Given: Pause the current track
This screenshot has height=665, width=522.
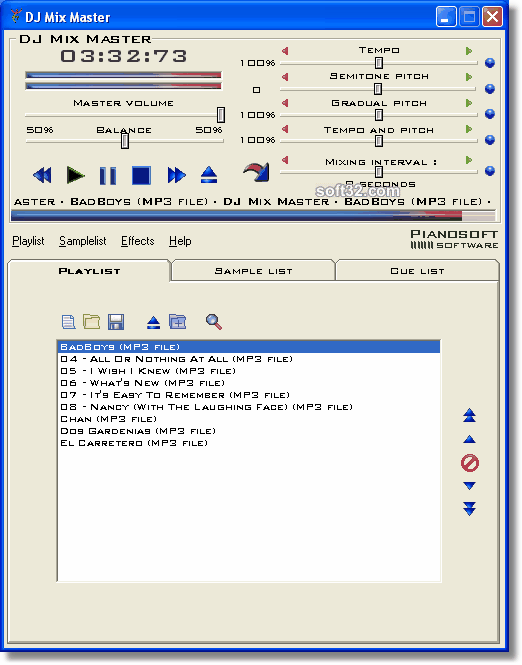Looking at the screenshot, I should pyautogui.click(x=108, y=176).
